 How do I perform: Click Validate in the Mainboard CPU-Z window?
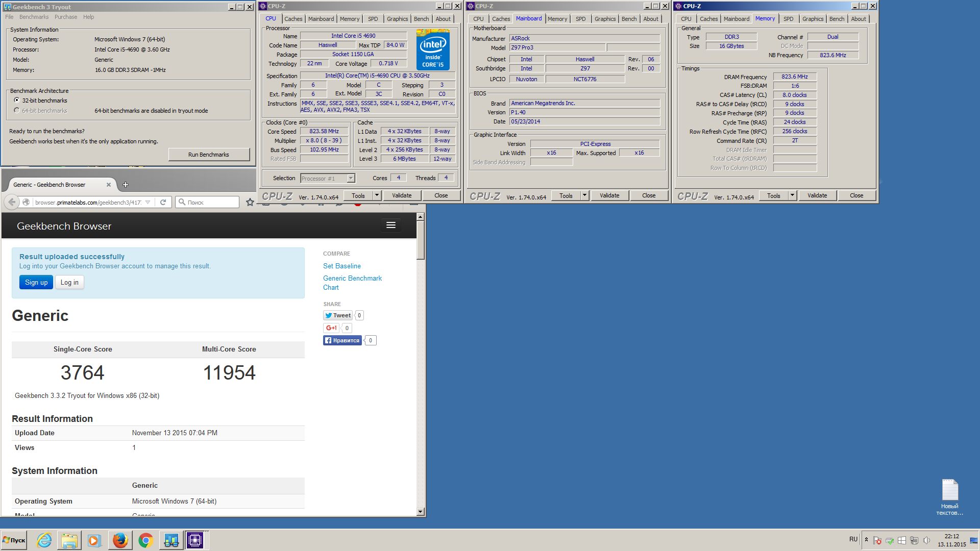point(609,195)
